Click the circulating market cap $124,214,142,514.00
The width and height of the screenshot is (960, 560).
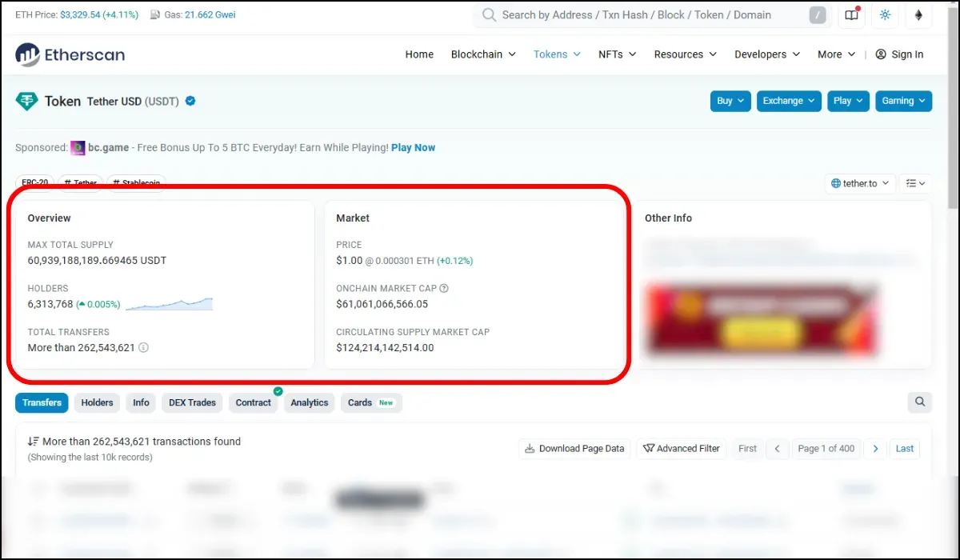click(385, 348)
